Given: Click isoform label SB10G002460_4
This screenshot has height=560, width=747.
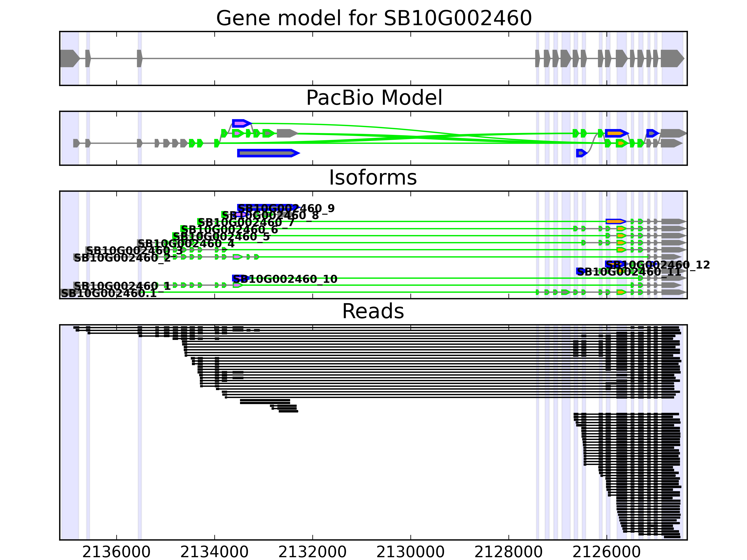Looking at the screenshot, I should [186, 243].
